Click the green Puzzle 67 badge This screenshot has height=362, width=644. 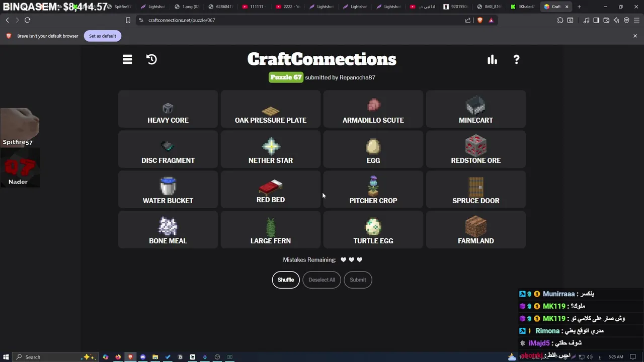pyautogui.click(x=286, y=77)
